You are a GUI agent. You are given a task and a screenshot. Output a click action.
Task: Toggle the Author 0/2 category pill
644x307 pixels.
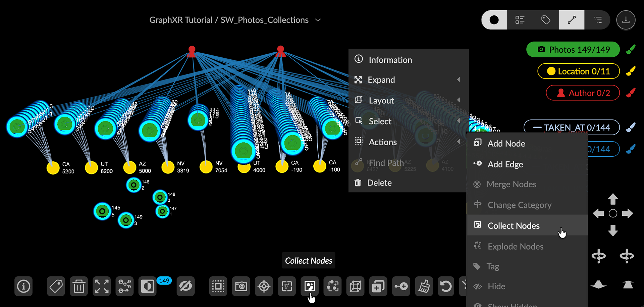pos(583,93)
